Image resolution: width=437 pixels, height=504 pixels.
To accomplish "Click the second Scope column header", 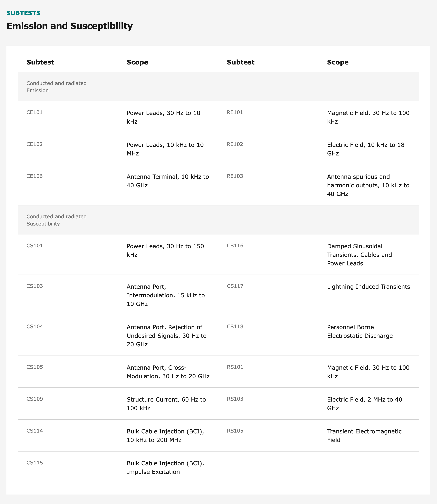I will click(338, 62).
